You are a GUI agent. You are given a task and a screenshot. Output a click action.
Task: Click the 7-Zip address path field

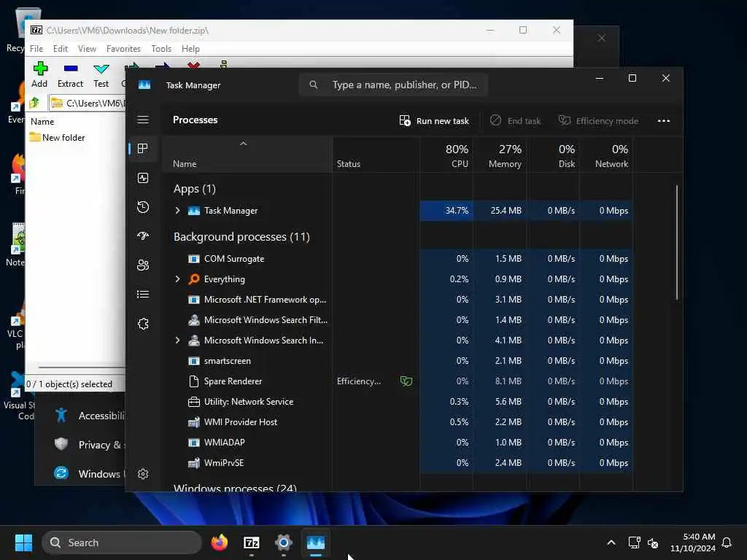click(x=87, y=103)
